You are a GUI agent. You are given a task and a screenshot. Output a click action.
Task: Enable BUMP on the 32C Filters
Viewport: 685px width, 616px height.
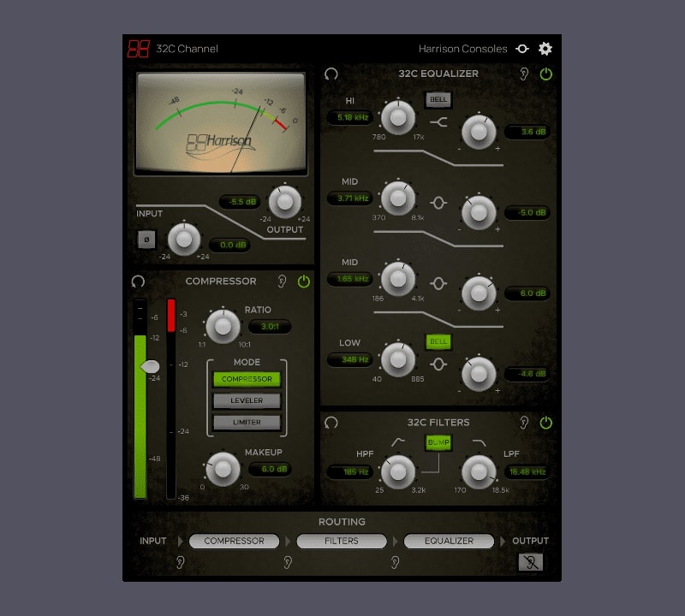[x=439, y=443]
